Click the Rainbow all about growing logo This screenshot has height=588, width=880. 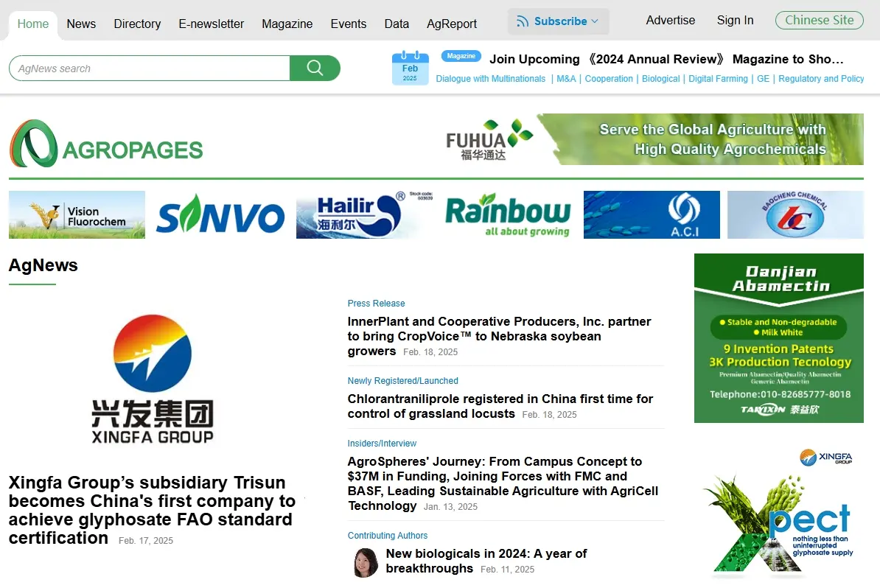pos(507,215)
